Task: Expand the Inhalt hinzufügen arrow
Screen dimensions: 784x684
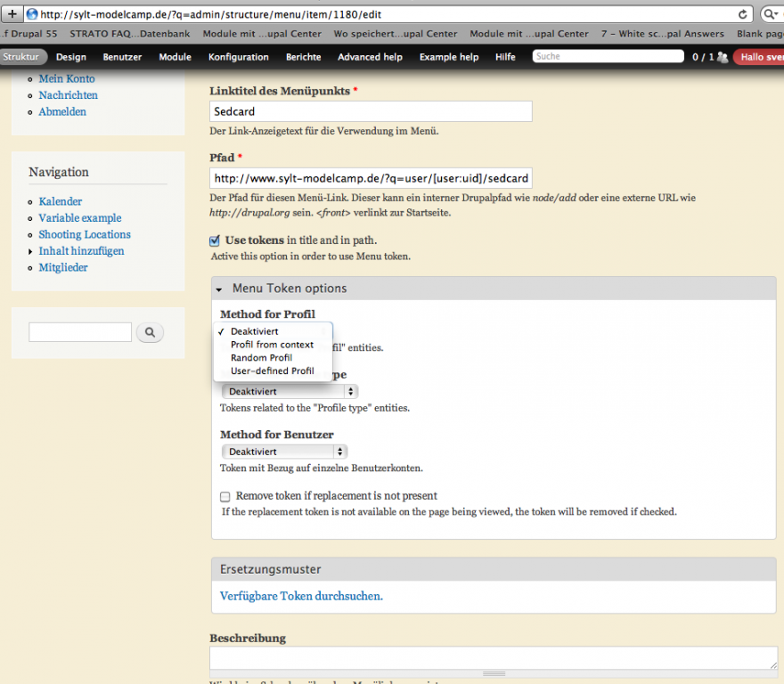Action: click(31, 252)
